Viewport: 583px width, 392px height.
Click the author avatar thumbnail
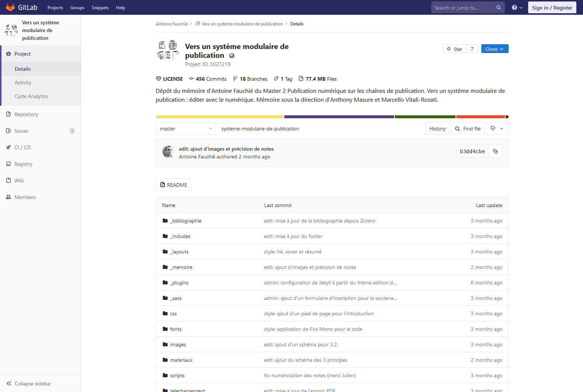pyautogui.click(x=168, y=152)
